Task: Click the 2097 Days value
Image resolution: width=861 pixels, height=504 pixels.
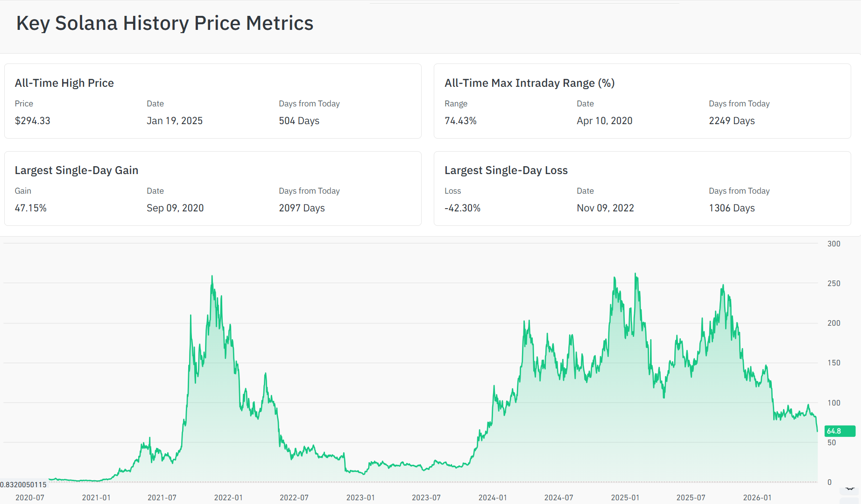Action: tap(302, 208)
